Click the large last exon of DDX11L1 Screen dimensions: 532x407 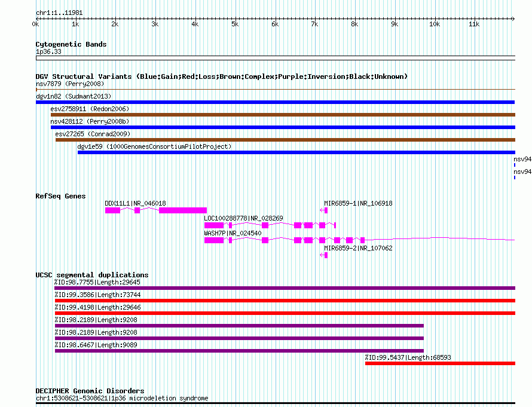(x=183, y=210)
